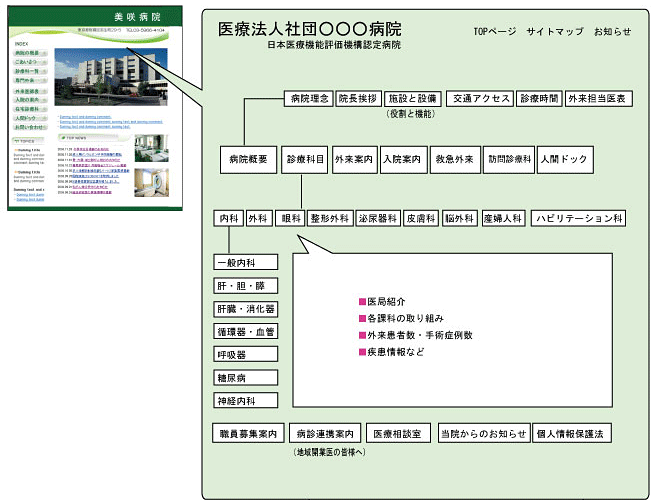The height and width of the screenshot is (500, 652).
Task: Select 循環器・血管 under 内科
Action: 245,332
